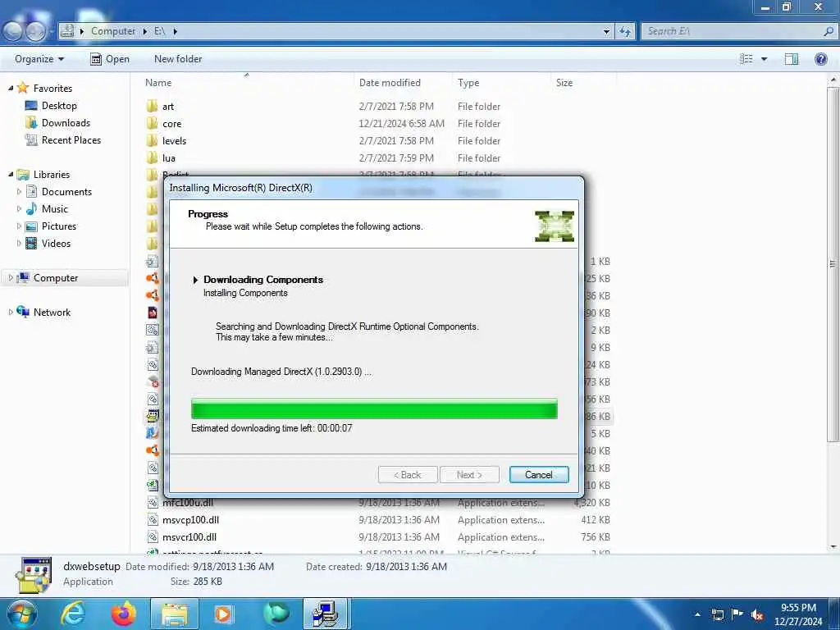
Task: Open the change view options dropdown arrow
Action: [x=764, y=59]
